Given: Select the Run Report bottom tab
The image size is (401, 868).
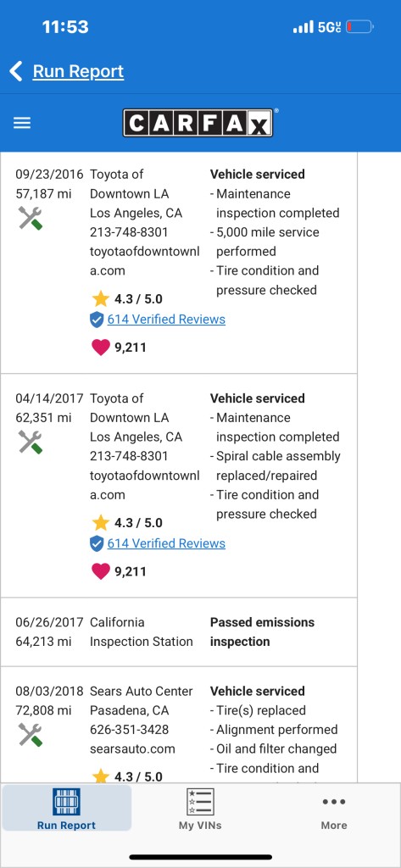Looking at the screenshot, I should (66, 808).
